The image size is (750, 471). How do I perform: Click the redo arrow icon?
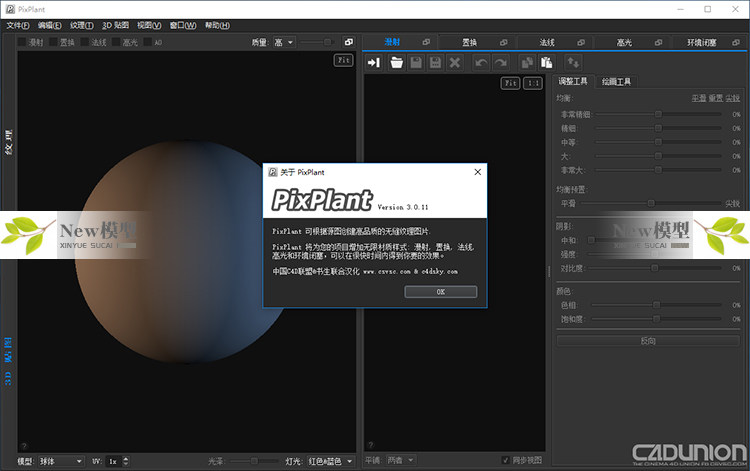(501, 63)
